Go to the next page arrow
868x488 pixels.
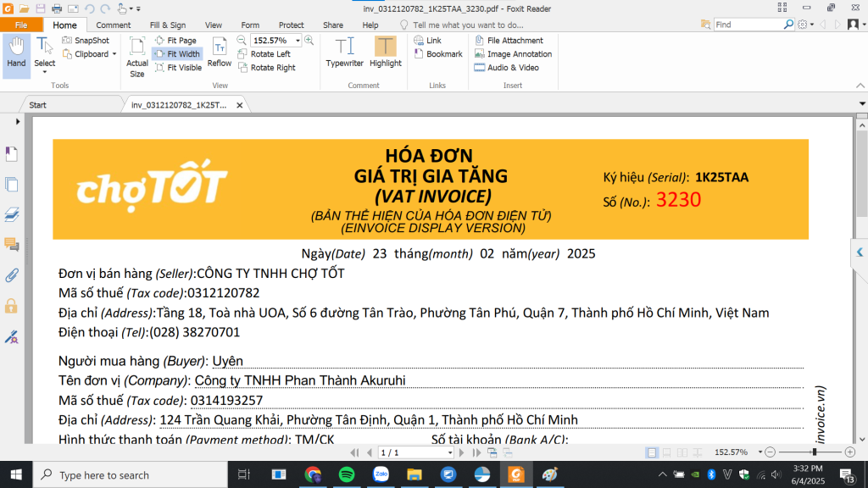pyautogui.click(x=462, y=452)
